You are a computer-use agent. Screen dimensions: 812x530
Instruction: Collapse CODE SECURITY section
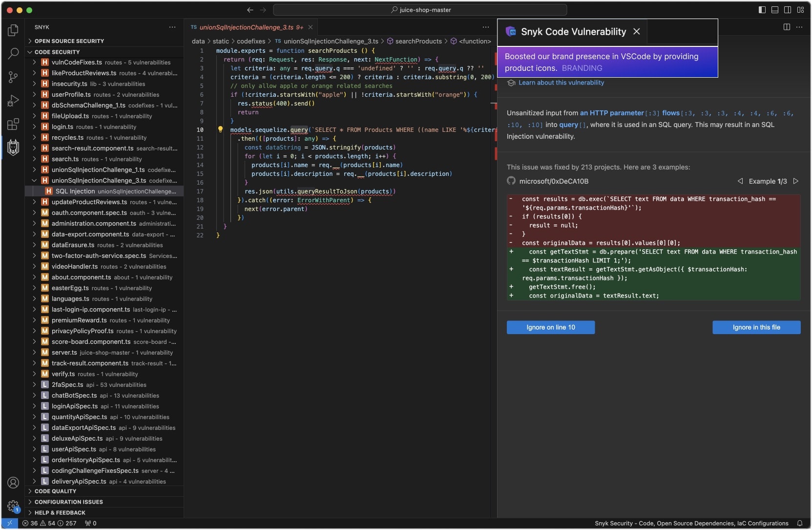pyautogui.click(x=104, y=52)
